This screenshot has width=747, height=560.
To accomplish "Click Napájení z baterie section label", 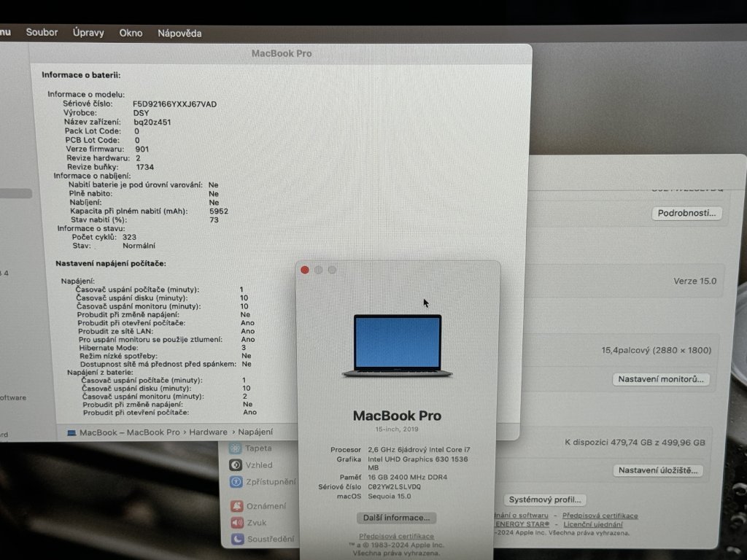I will click(x=99, y=372).
